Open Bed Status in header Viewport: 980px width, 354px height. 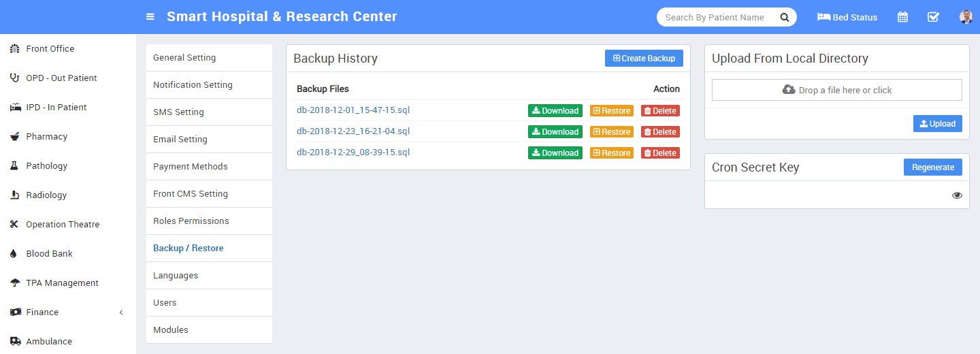pos(847,17)
